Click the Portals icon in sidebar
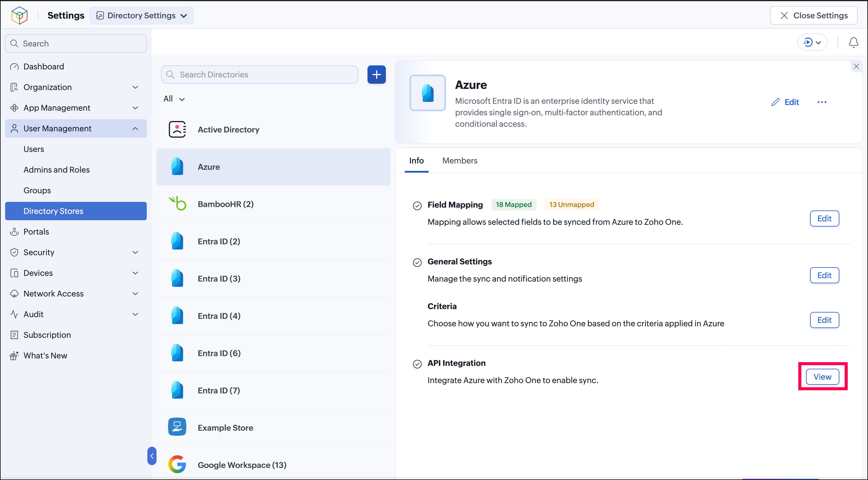868x480 pixels. tap(15, 232)
